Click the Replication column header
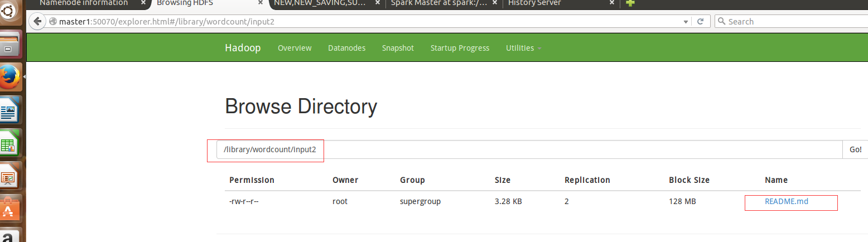This screenshot has height=242, width=868. tap(587, 180)
